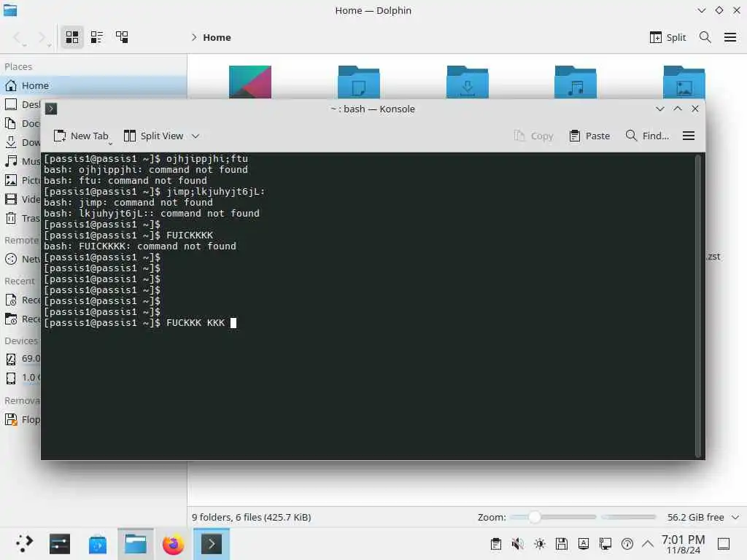Go back in Dolphin navigation

18,37
